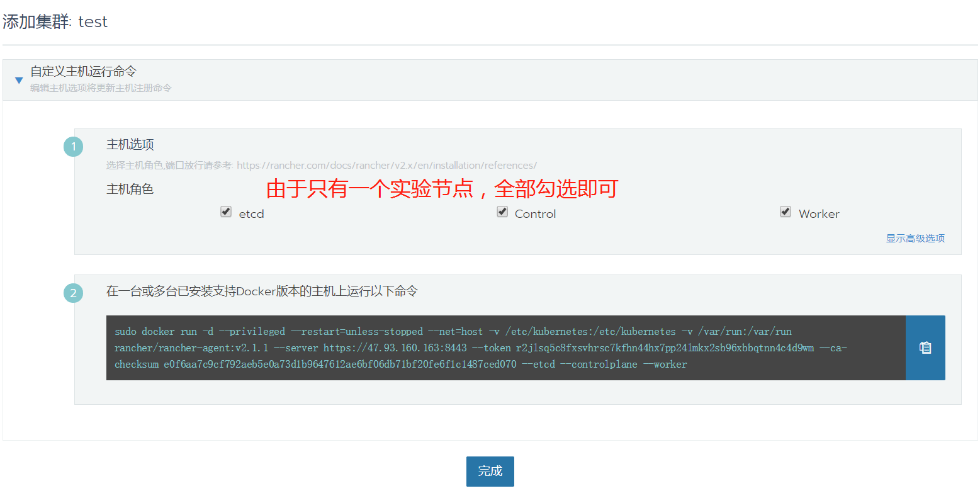The width and height of the screenshot is (980, 498).
Task: Click the 主机选项 heading
Action: [130, 144]
